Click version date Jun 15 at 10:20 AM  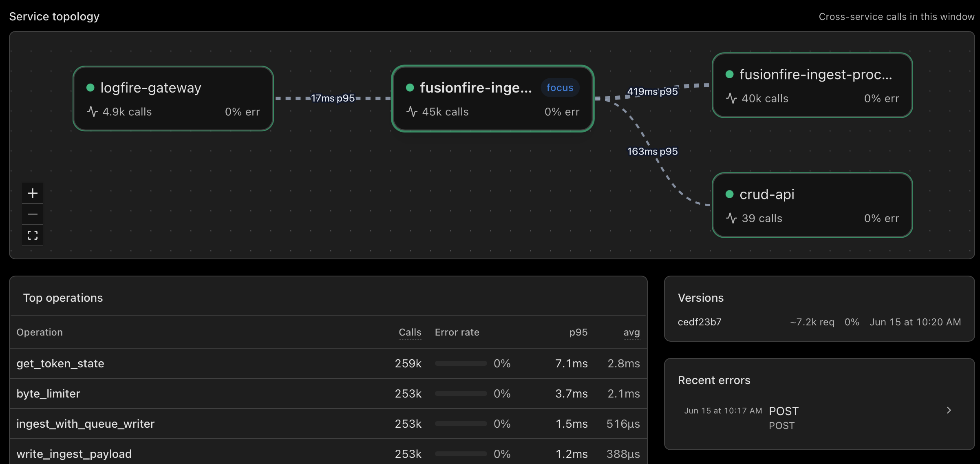(x=915, y=322)
